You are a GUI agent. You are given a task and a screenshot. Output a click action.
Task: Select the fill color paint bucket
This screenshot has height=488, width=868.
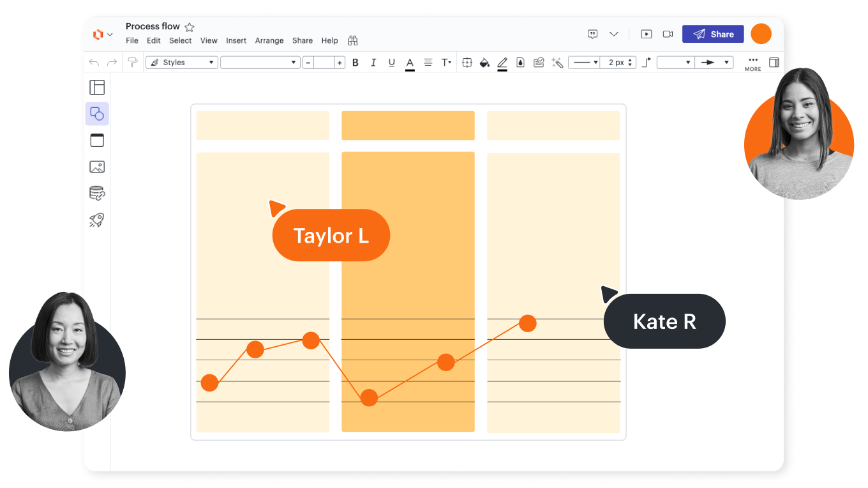[x=484, y=63]
